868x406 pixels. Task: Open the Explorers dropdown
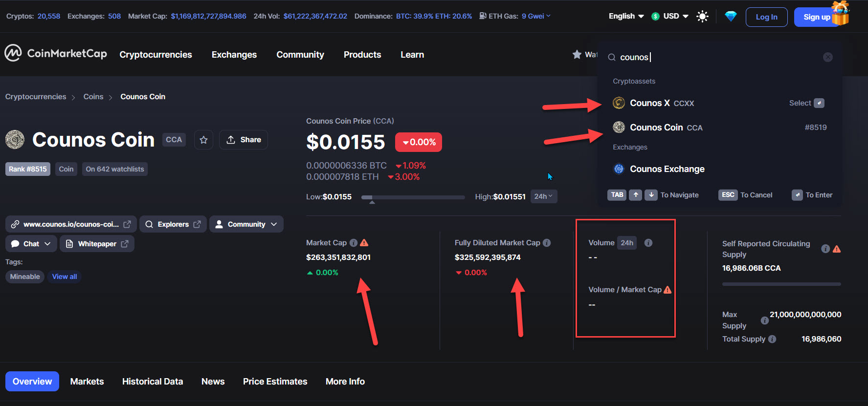(173, 224)
